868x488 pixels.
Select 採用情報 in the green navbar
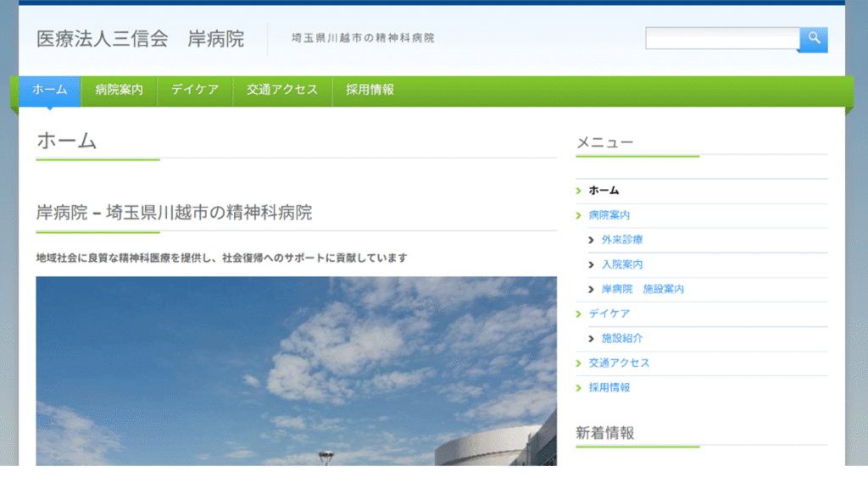point(370,90)
